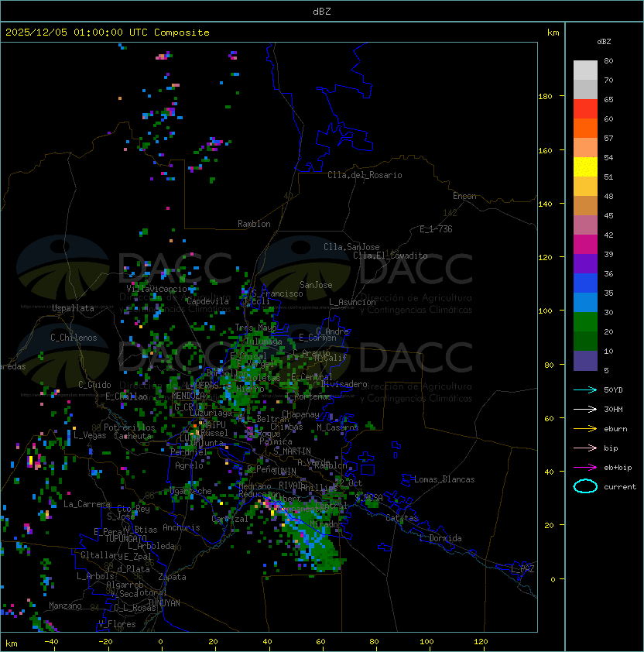Click the 'Uspallata' map label
Screen dimensions: 644x652
[73, 308]
